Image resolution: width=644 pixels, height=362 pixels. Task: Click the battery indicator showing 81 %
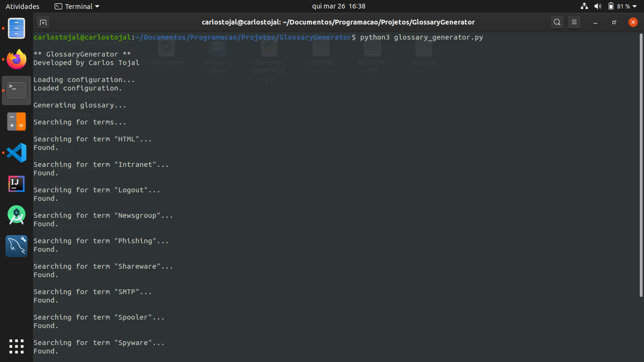point(619,6)
